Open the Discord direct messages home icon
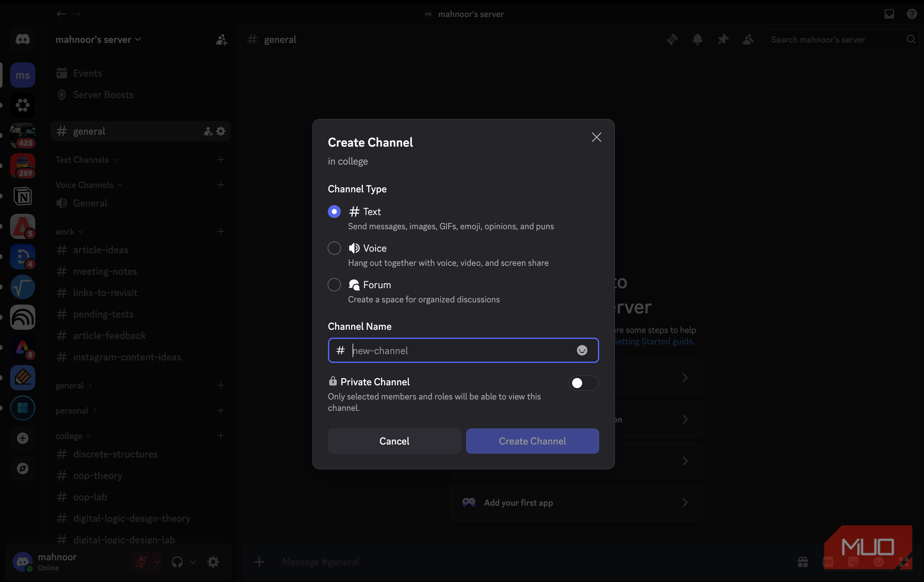This screenshot has width=924, height=582. (x=23, y=39)
